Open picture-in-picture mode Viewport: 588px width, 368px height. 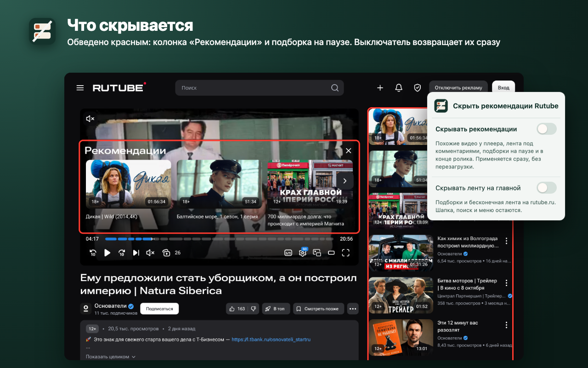point(317,253)
